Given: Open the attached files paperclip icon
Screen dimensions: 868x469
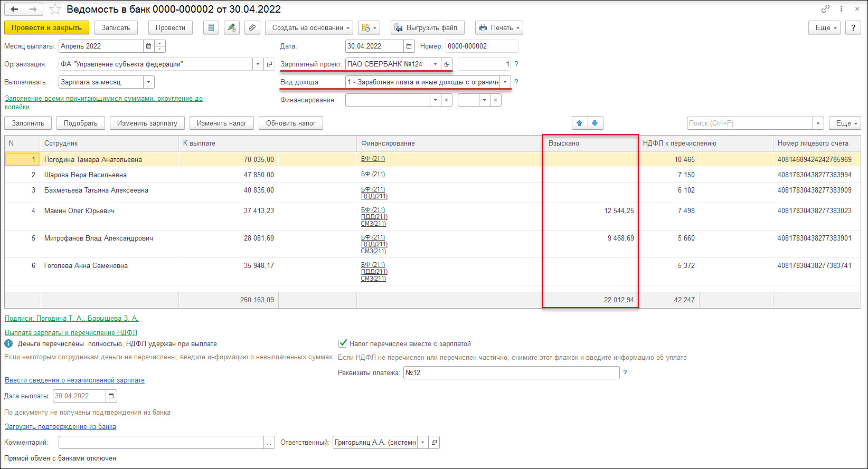Looking at the screenshot, I should point(252,28).
